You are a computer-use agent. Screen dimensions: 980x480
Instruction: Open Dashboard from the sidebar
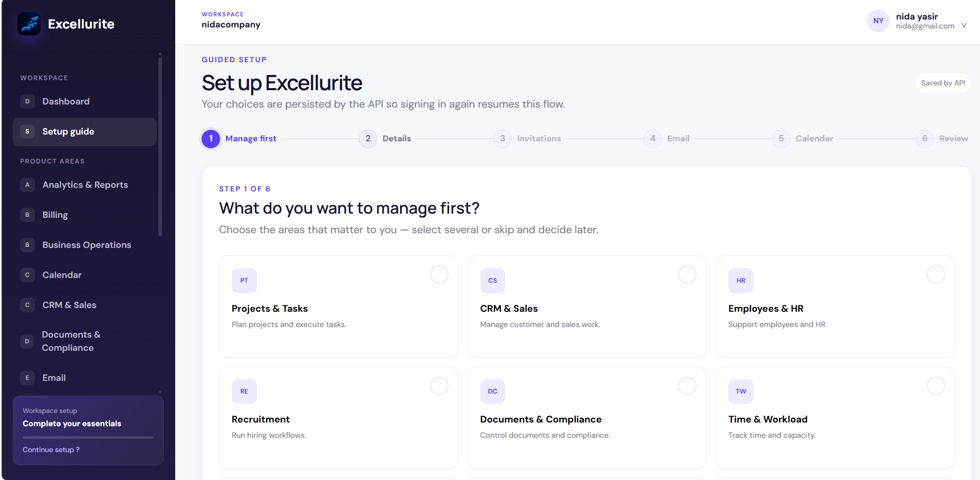(84, 101)
